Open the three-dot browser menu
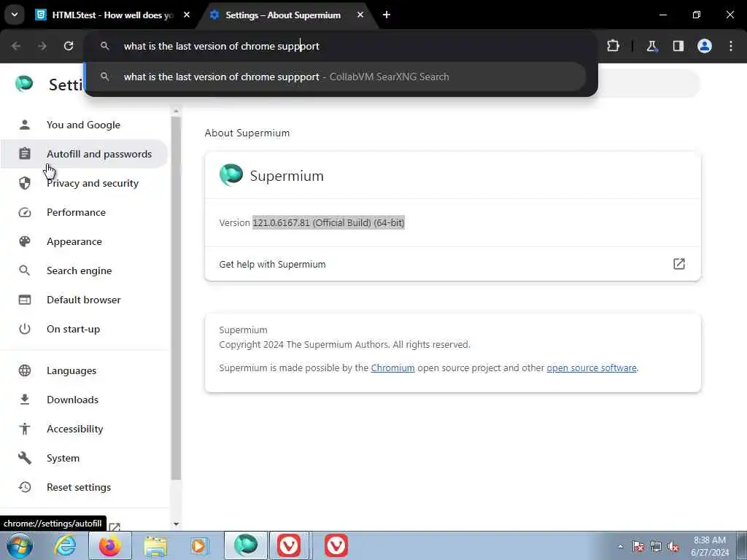This screenshot has height=560, width=747. pos(731,46)
